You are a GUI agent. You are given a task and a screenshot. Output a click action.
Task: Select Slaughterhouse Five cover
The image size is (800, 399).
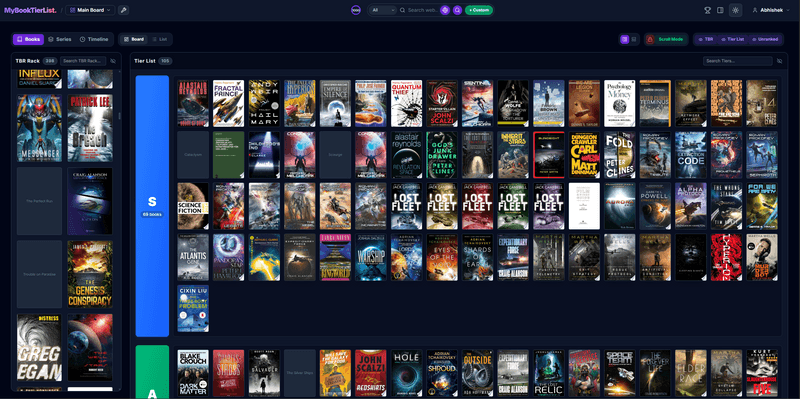[762, 373]
